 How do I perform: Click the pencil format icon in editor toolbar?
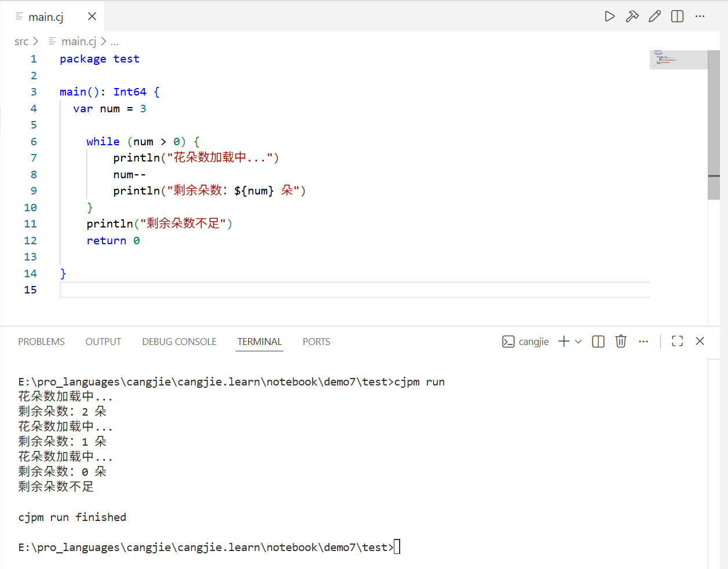coord(654,16)
